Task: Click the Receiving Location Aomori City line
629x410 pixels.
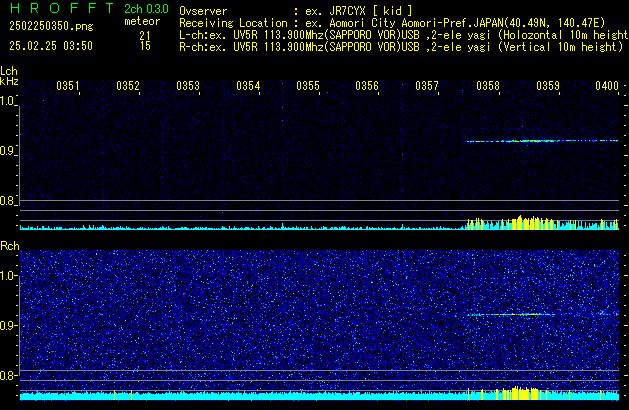Action: point(392,23)
